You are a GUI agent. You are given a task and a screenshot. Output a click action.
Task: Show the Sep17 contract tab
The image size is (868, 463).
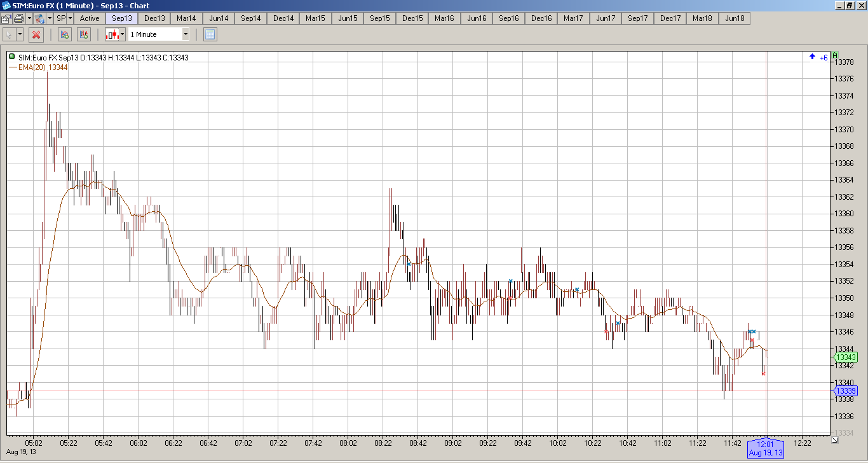(x=638, y=18)
